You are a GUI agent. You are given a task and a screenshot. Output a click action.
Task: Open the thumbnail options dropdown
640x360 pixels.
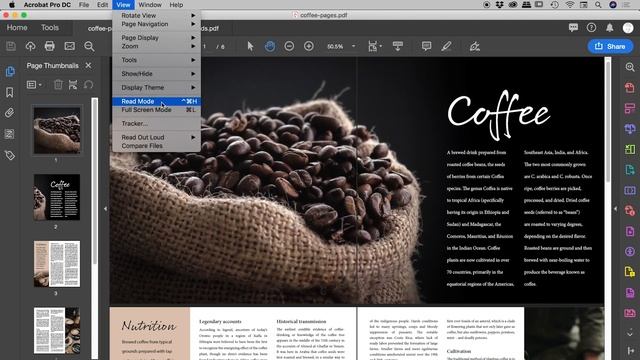click(34, 84)
